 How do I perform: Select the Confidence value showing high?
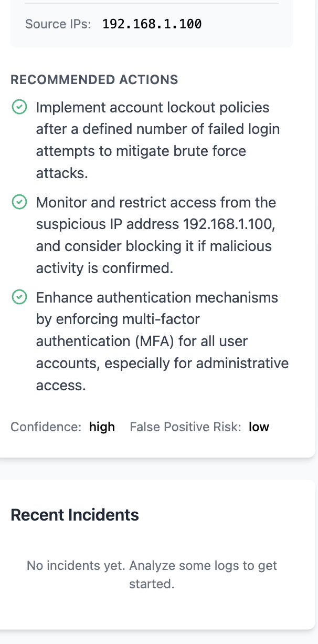pos(102,427)
